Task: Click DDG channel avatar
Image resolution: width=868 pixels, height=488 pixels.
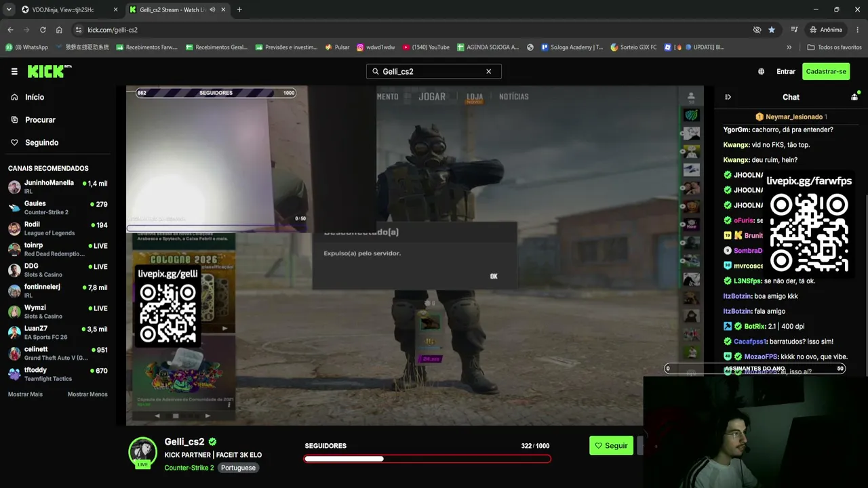Action: (x=14, y=270)
